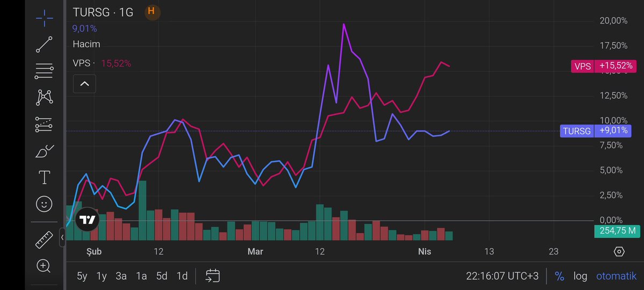Click the 13 date axis label
This screenshot has height=290, width=644.
pos(489,252)
